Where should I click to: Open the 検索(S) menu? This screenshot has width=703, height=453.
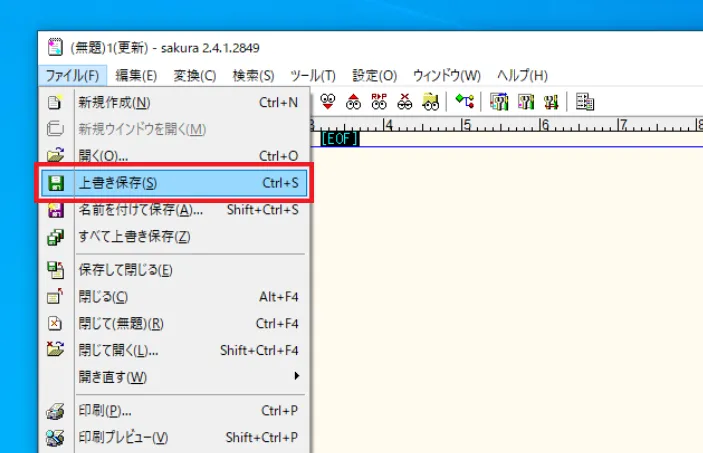tap(253, 75)
